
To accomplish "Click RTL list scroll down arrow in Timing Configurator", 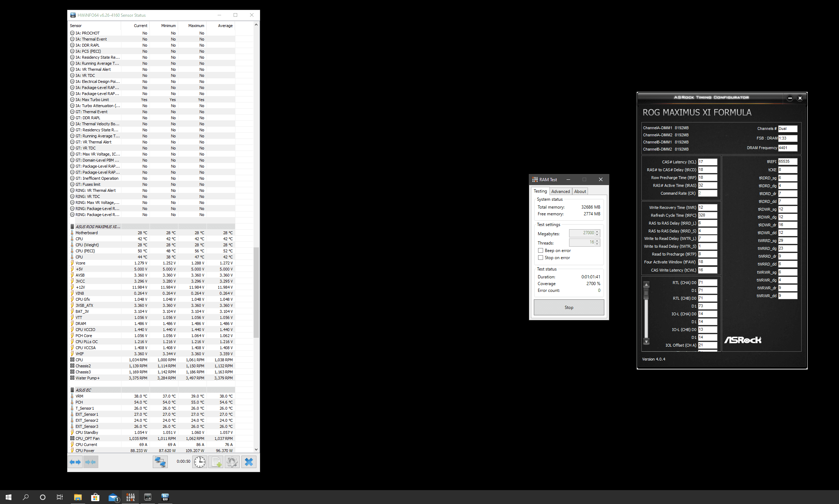I will (x=646, y=342).
